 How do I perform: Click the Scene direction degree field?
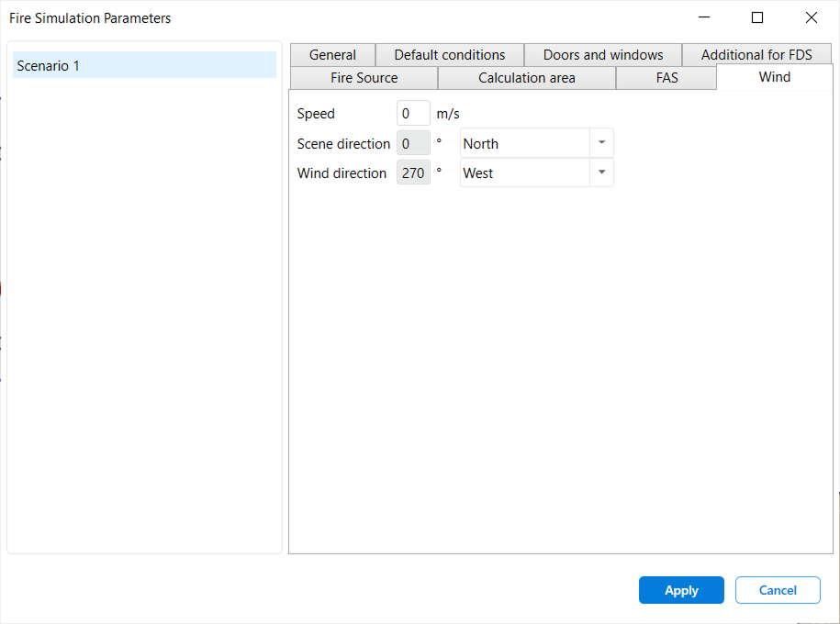pyautogui.click(x=413, y=144)
